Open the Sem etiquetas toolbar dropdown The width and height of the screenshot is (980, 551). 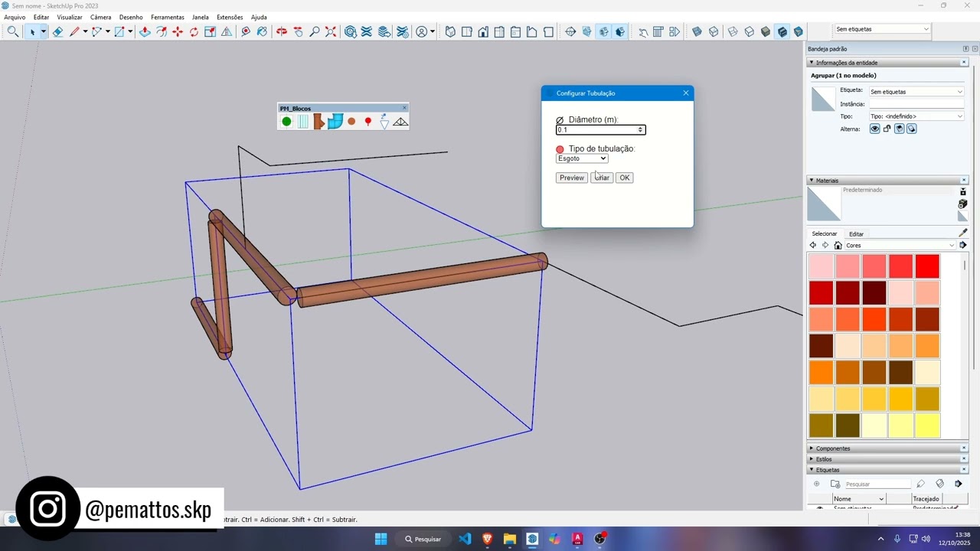click(x=882, y=29)
